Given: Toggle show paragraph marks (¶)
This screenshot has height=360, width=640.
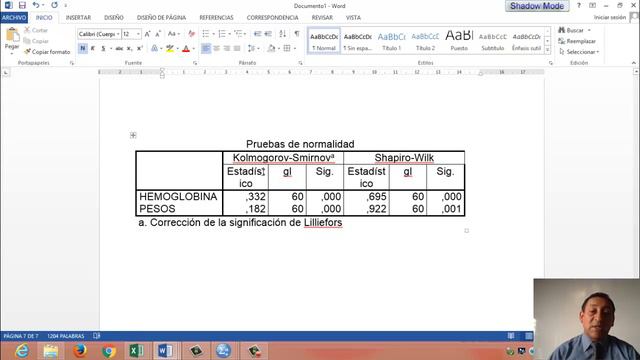Looking at the screenshot, I should pyautogui.click(x=297, y=34).
